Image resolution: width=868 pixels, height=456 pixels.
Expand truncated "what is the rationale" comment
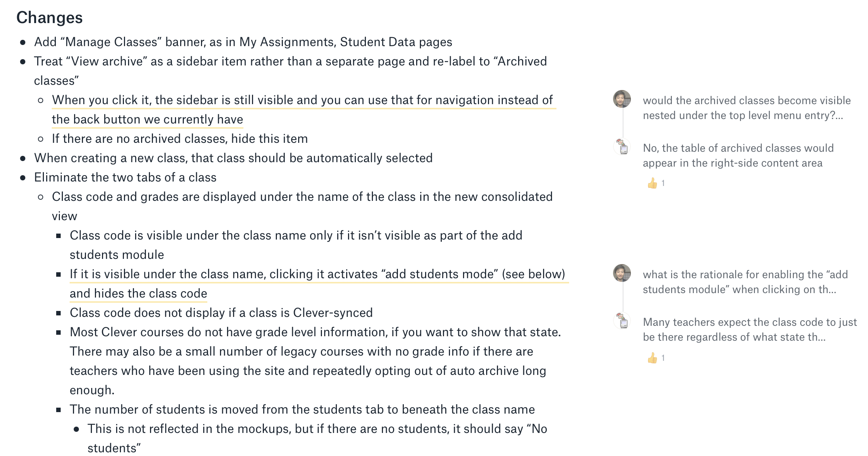coord(745,282)
